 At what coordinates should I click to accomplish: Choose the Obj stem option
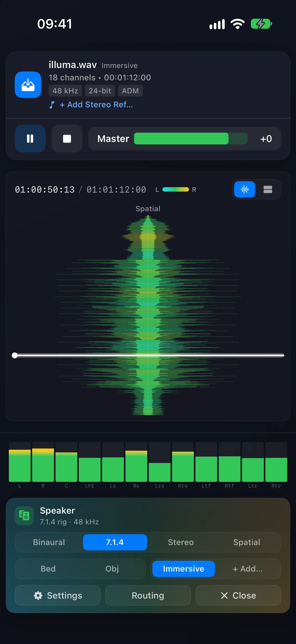pos(112,569)
